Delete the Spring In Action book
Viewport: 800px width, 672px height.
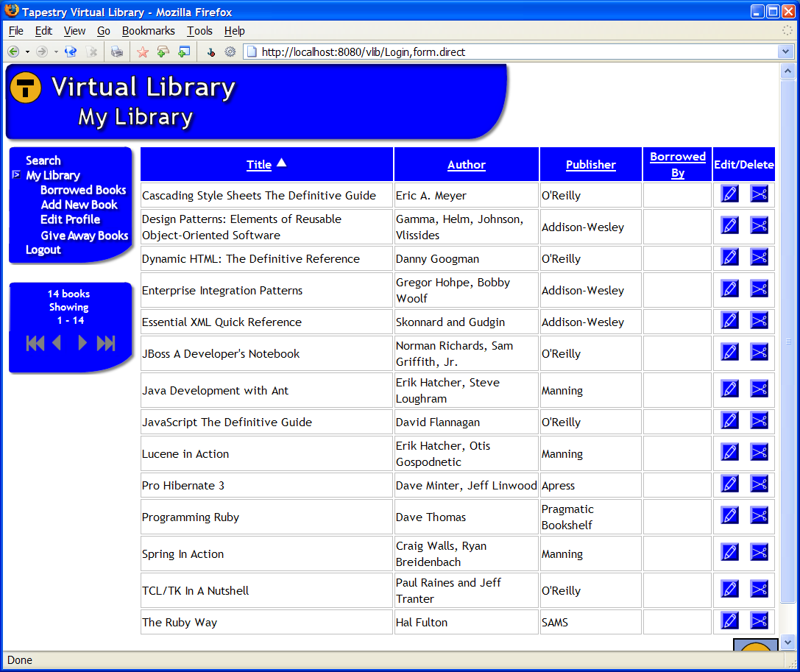(x=759, y=552)
